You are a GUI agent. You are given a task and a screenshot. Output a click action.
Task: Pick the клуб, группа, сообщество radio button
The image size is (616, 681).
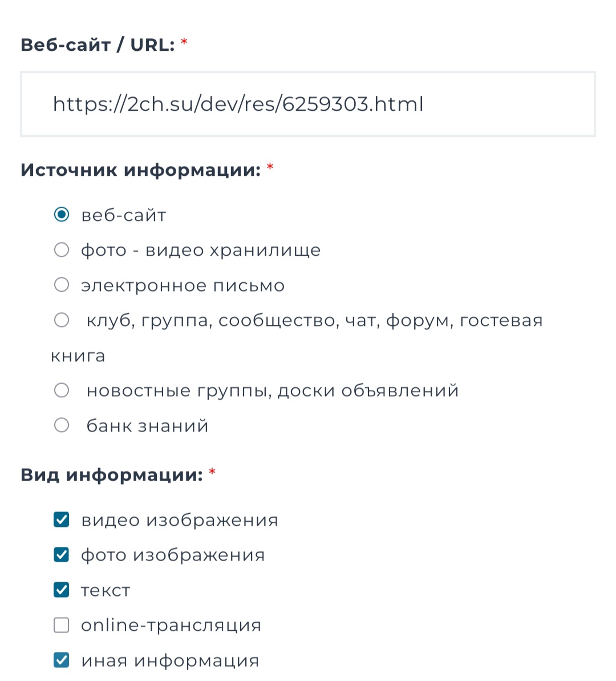point(62,320)
